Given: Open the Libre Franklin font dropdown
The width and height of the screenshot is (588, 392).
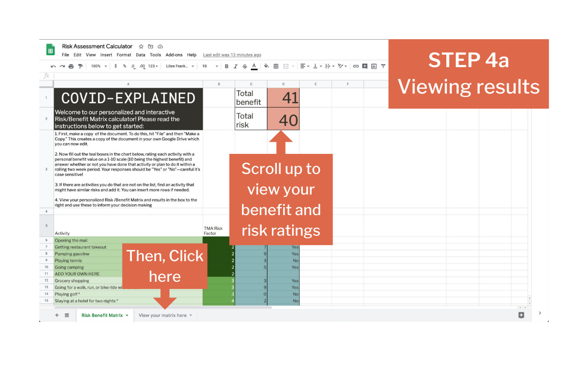Looking at the screenshot, I should [180, 66].
